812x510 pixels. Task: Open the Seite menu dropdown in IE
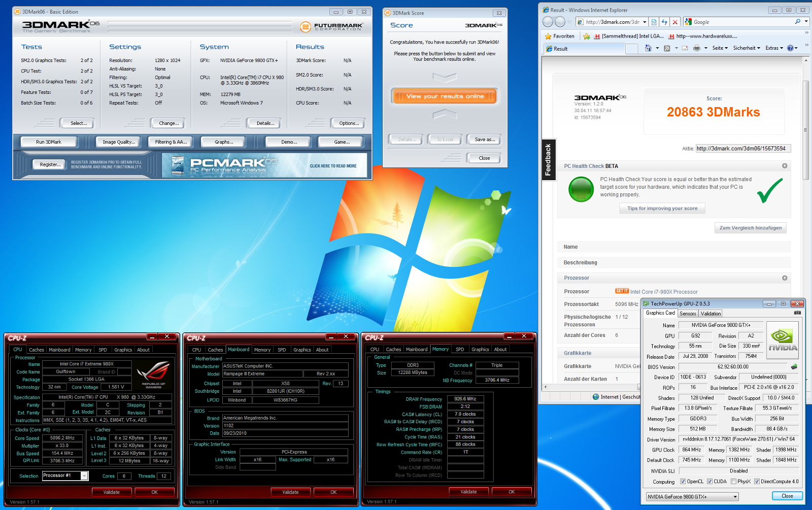(720, 48)
